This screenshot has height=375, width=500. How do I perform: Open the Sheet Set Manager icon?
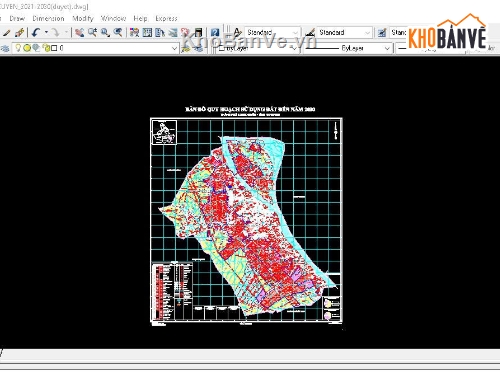(x=173, y=32)
